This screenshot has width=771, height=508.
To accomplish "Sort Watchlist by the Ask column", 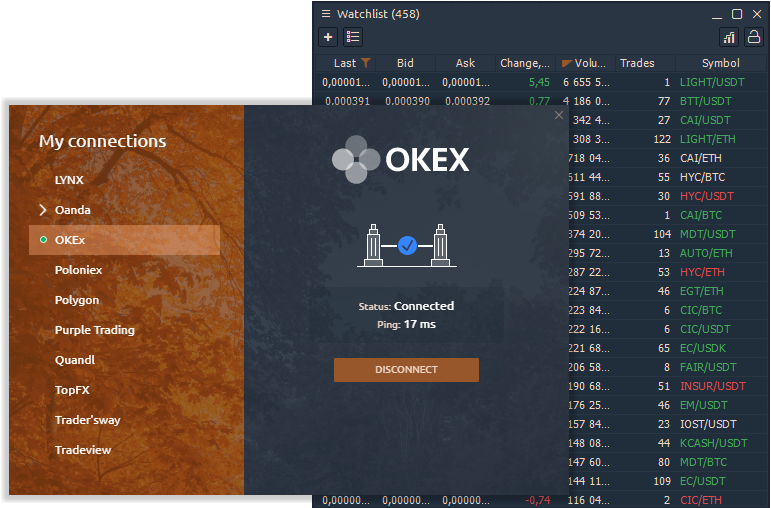I will pyautogui.click(x=465, y=63).
